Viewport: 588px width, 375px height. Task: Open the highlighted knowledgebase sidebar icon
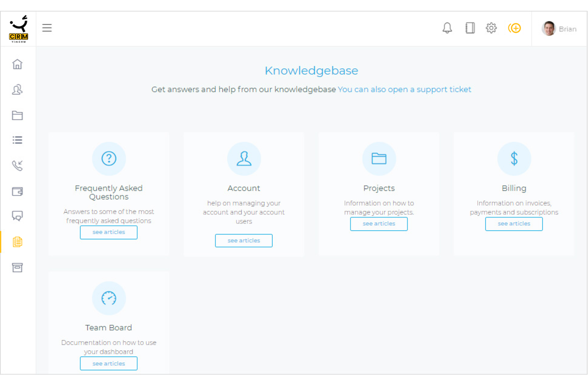click(17, 242)
